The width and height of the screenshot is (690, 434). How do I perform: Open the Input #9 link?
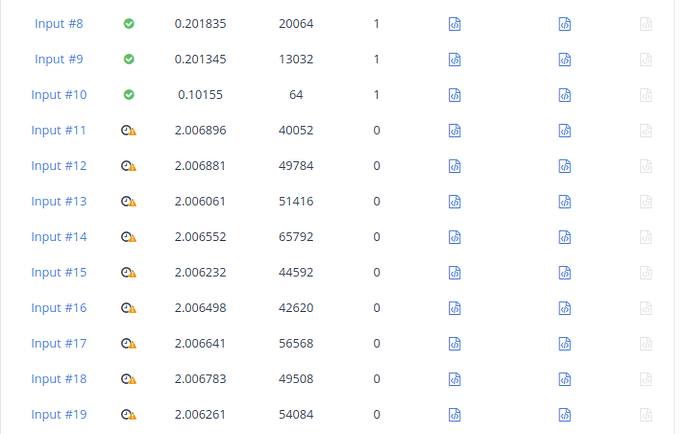pyautogui.click(x=59, y=59)
